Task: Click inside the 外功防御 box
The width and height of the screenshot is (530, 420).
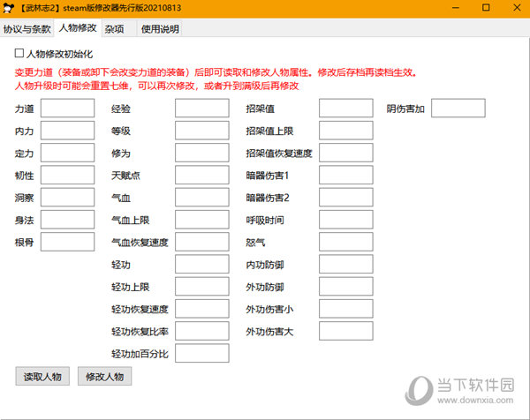Action: [x=346, y=286]
